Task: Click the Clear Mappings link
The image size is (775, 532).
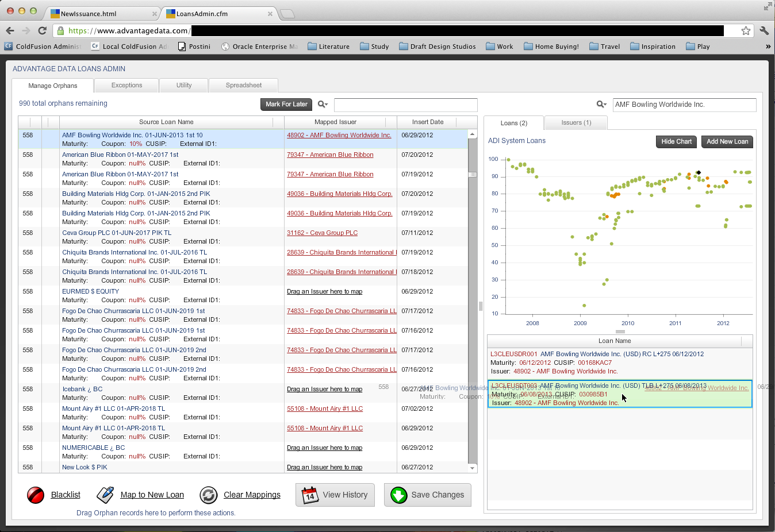Action: pos(252,495)
